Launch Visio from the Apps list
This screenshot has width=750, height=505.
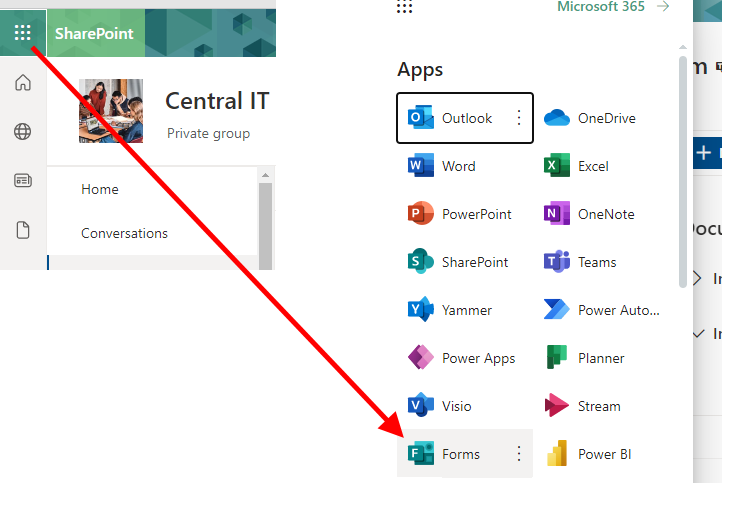[x=439, y=406]
